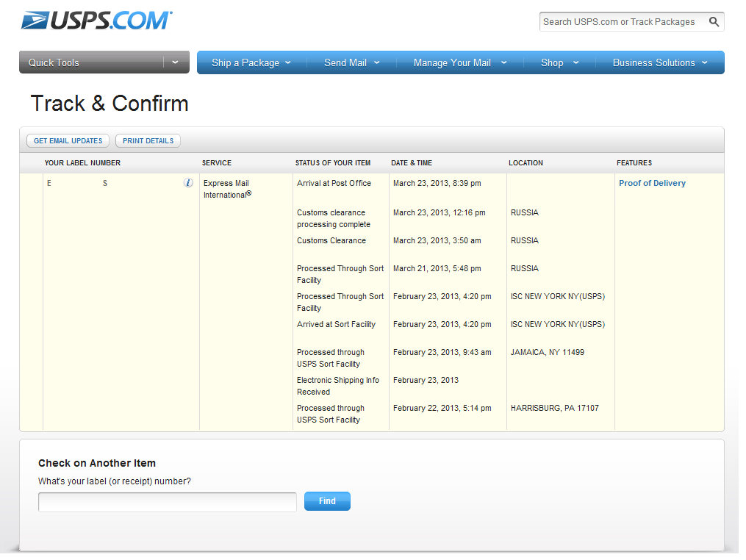Click the search magnifier icon

tap(714, 22)
